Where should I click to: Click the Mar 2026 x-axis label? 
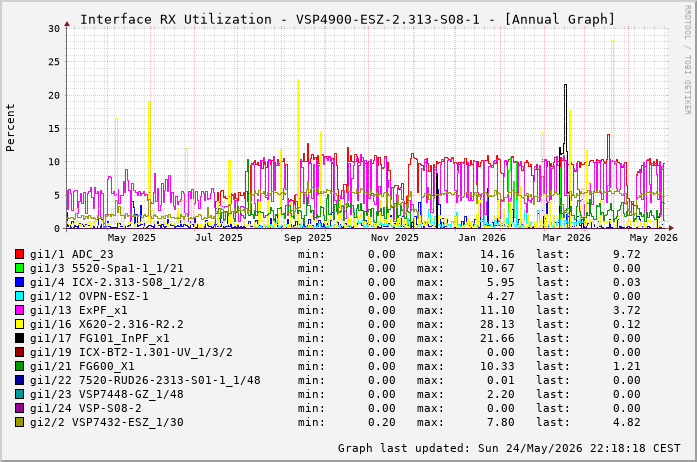coord(567,238)
